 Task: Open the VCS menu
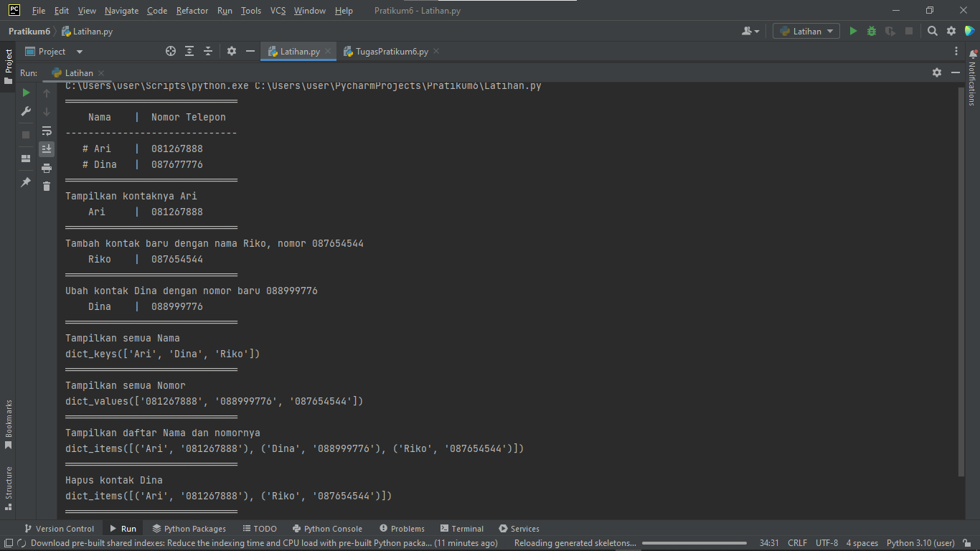(x=278, y=11)
